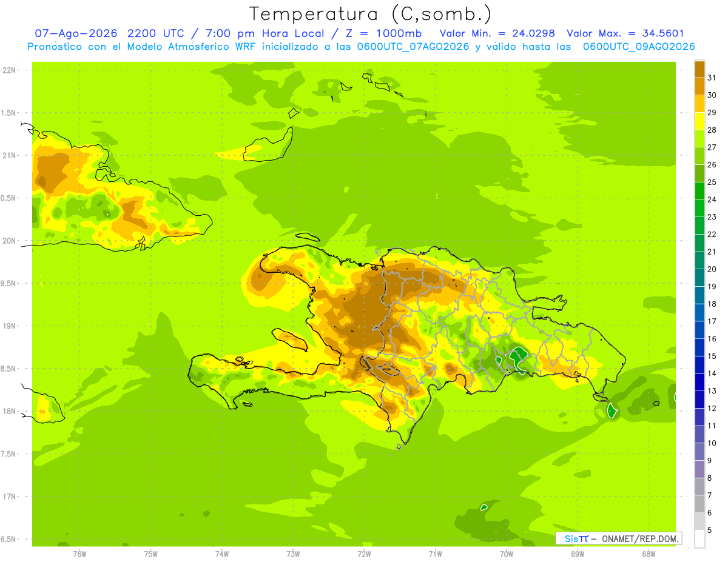Click the "18N" latitude label
This screenshot has width=728, height=562.
pos(10,411)
